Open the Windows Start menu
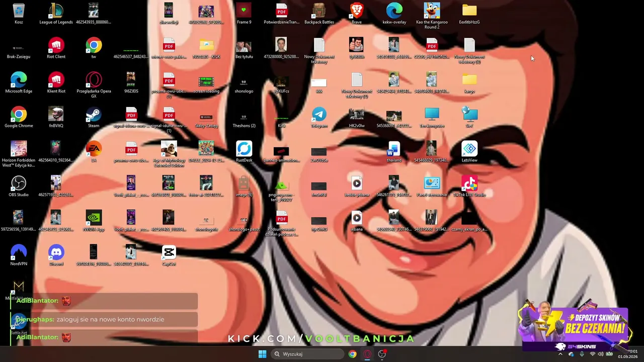This screenshot has height=362, width=644. pyautogui.click(x=262, y=354)
